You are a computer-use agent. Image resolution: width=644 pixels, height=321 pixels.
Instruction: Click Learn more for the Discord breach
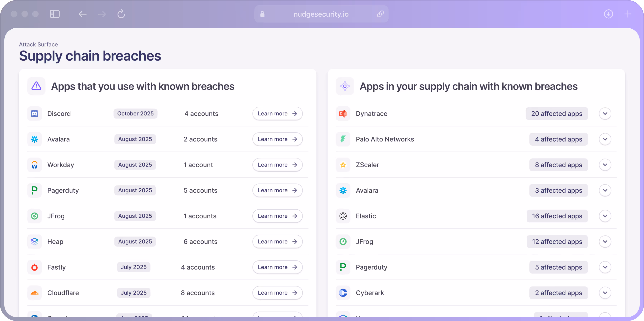(277, 114)
